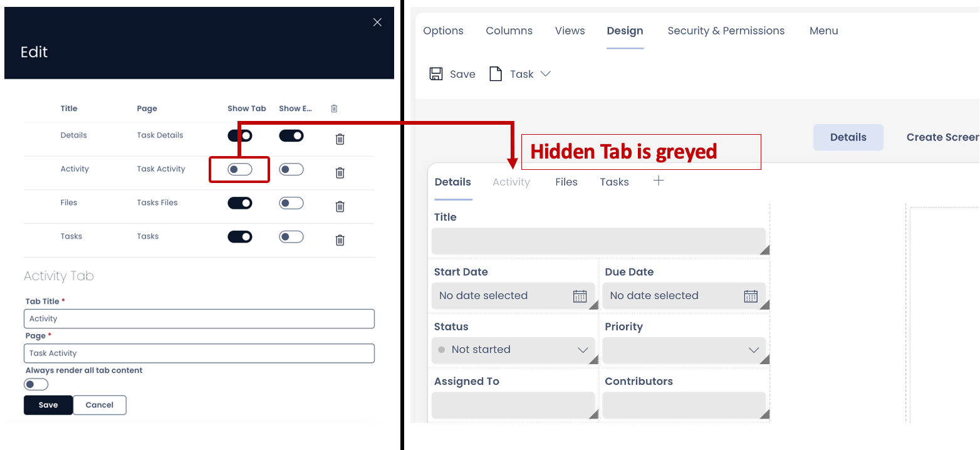Viewport: 980px width, 450px height.
Task: Enable Always render all tab content
Action: click(36, 384)
